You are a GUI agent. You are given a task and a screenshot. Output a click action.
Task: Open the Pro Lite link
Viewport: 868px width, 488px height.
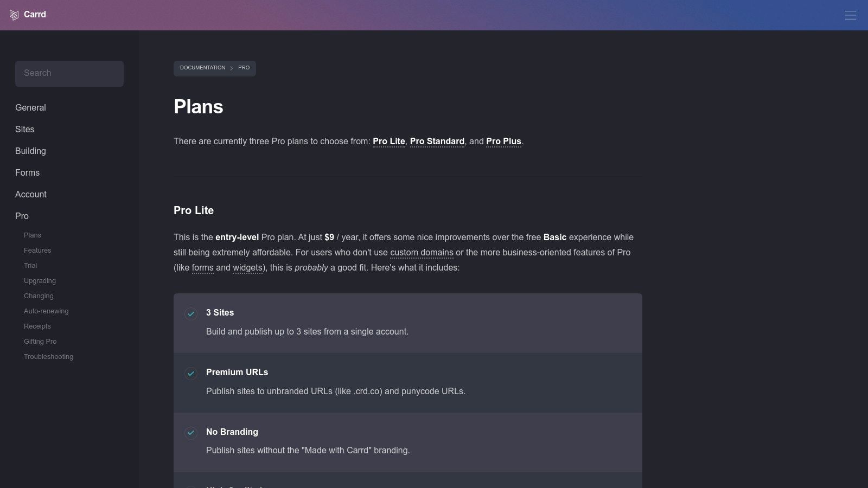pyautogui.click(x=388, y=141)
